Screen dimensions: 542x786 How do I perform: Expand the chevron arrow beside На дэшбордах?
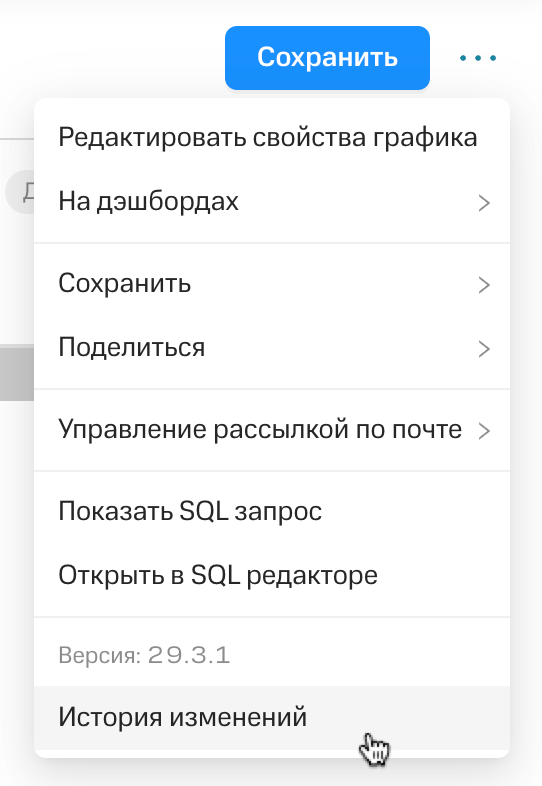(x=484, y=203)
